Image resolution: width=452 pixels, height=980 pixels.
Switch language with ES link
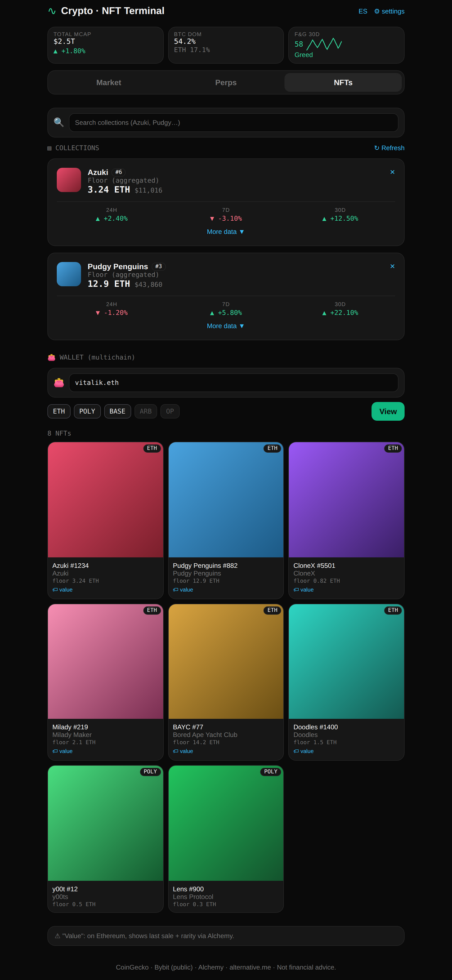pos(362,11)
